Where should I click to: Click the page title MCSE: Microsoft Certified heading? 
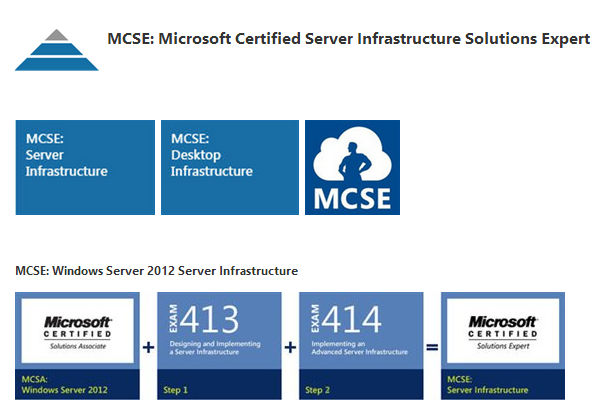(349, 39)
